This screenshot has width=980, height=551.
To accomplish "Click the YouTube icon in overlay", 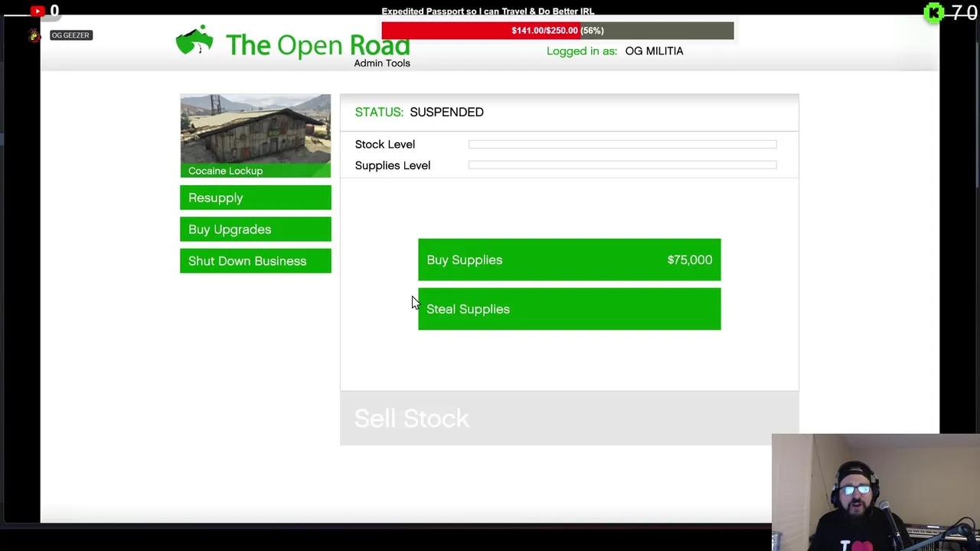I will pos(38,11).
